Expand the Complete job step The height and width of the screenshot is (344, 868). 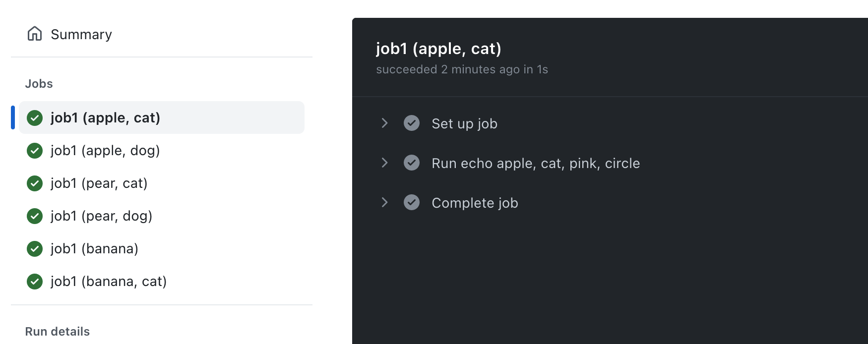coord(385,202)
